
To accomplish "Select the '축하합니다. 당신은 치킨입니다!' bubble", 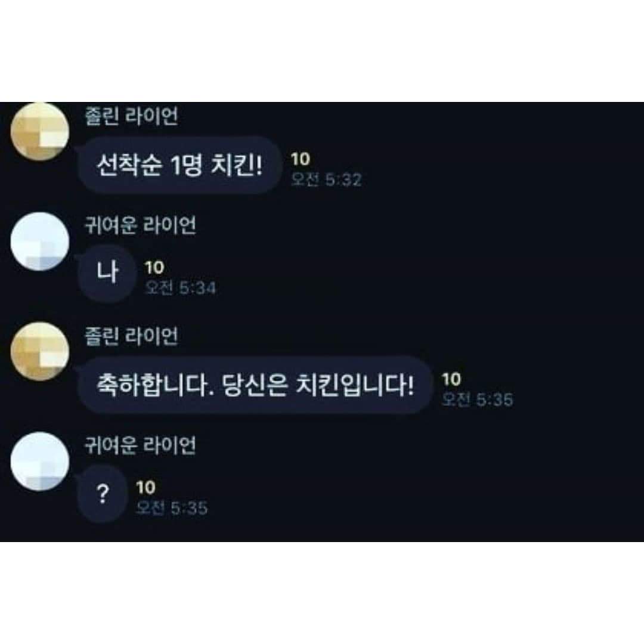I will (254, 385).
